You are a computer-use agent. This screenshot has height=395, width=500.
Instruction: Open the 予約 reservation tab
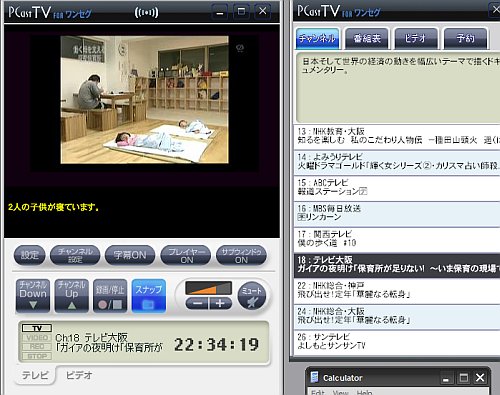tap(465, 39)
